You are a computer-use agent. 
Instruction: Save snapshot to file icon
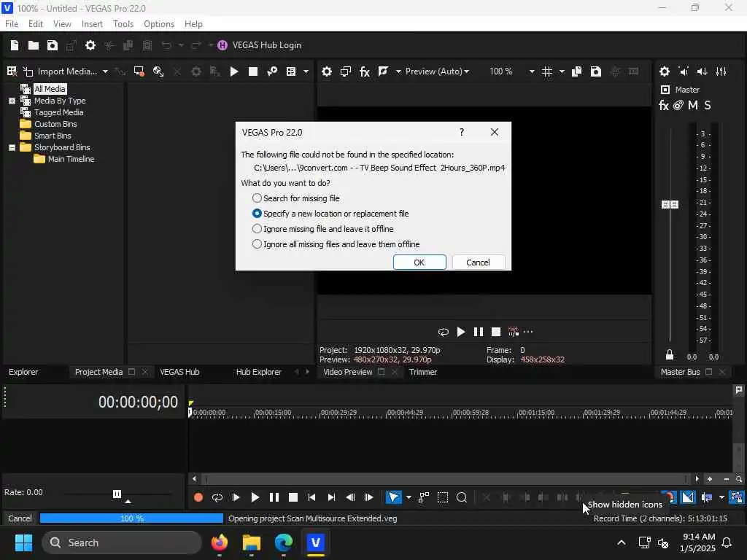(x=595, y=71)
